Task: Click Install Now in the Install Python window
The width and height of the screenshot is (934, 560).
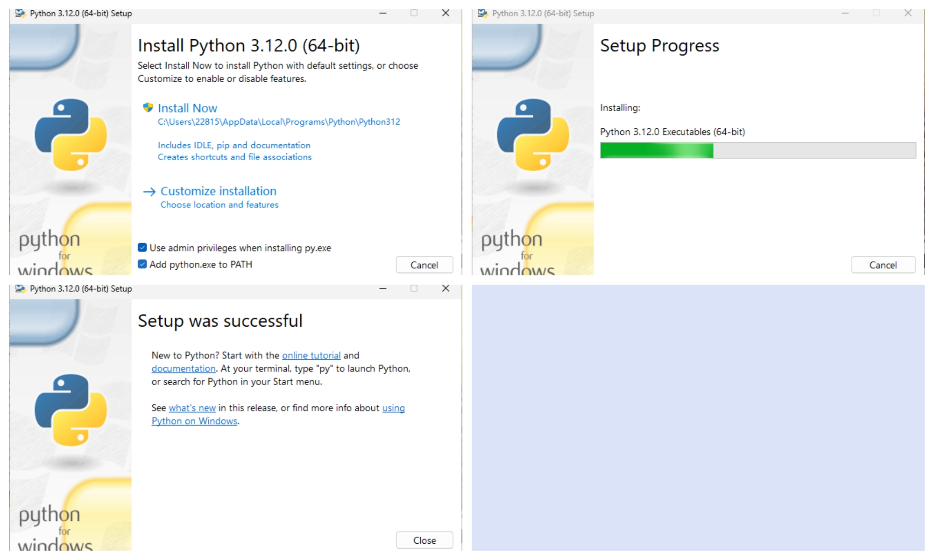Action: [187, 108]
